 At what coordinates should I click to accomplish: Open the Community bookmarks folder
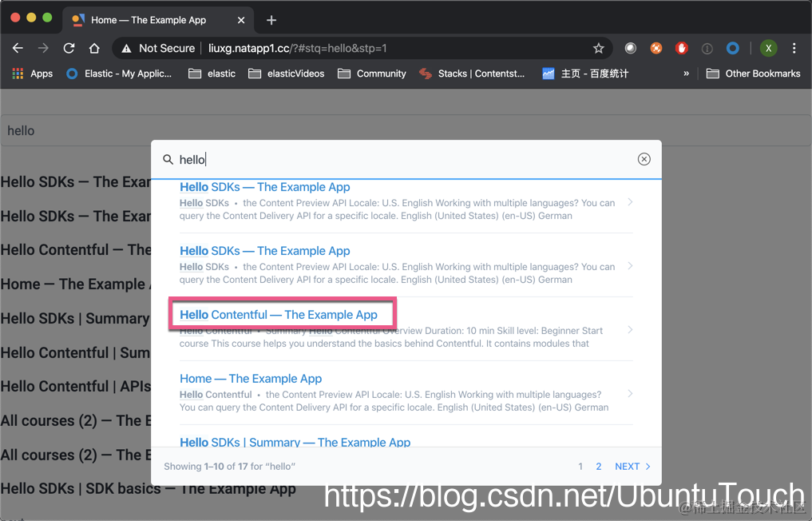pos(372,74)
